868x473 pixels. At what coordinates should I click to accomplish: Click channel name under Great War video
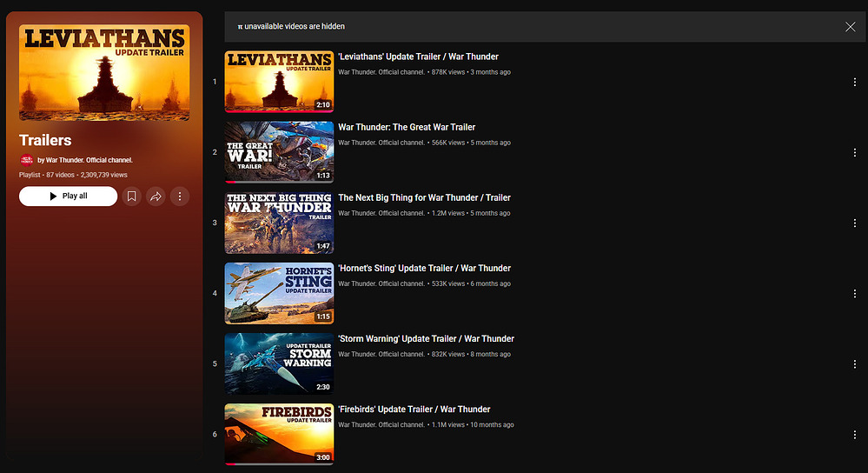tap(381, 143)
